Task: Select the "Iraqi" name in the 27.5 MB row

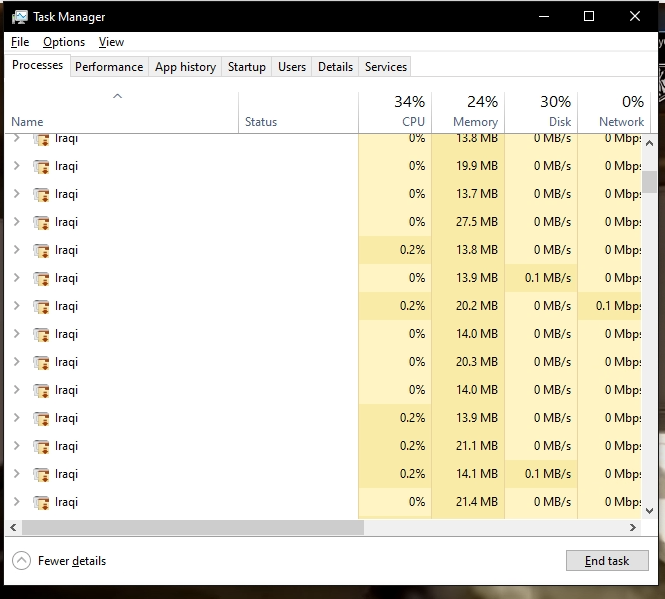Action: tap(66, 222)
